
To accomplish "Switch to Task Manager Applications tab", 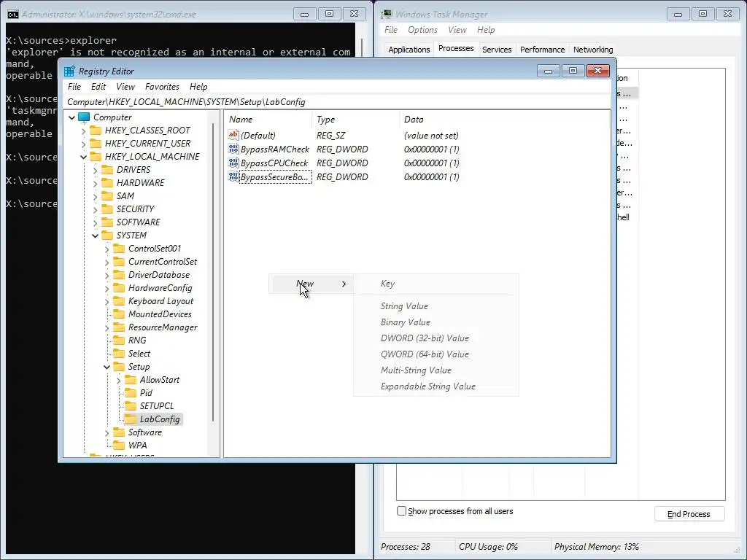I will point(409,50).
